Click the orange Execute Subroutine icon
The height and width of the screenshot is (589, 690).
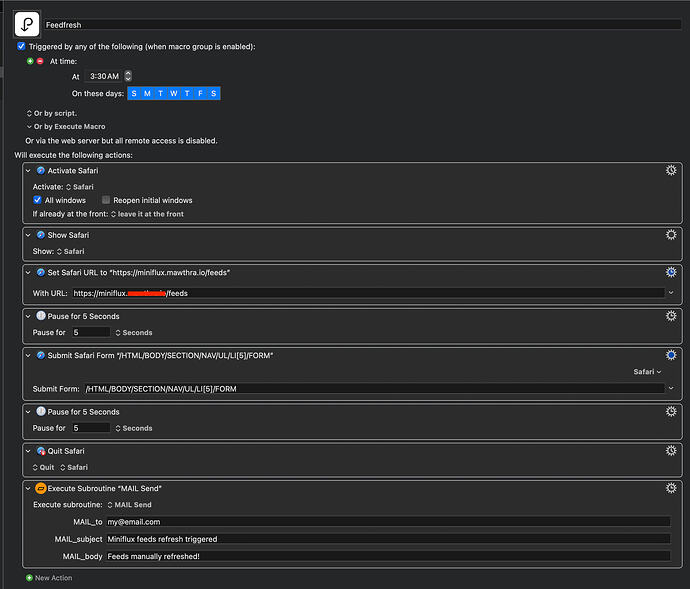coord(40,488)
